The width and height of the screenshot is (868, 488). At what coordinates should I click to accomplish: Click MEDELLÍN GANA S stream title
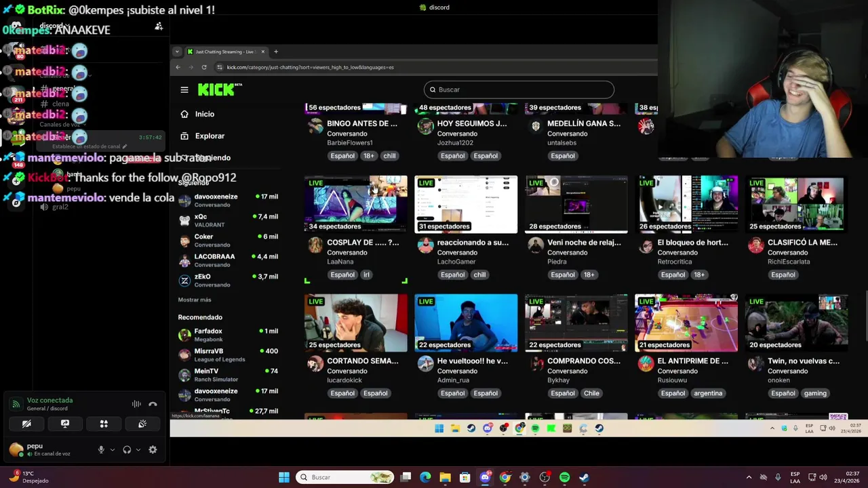click(584, 123)
